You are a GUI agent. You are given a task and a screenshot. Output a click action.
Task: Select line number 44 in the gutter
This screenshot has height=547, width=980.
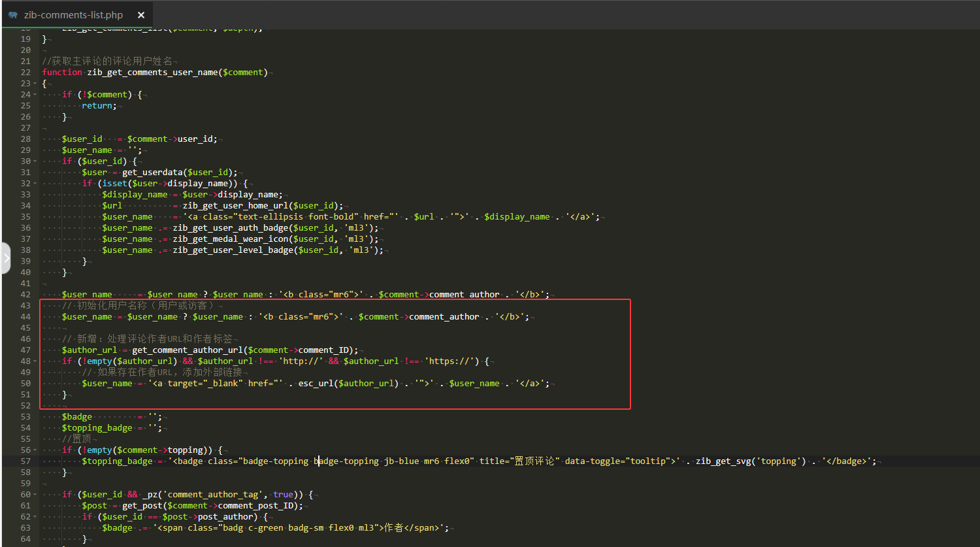[x=25, y=317]
